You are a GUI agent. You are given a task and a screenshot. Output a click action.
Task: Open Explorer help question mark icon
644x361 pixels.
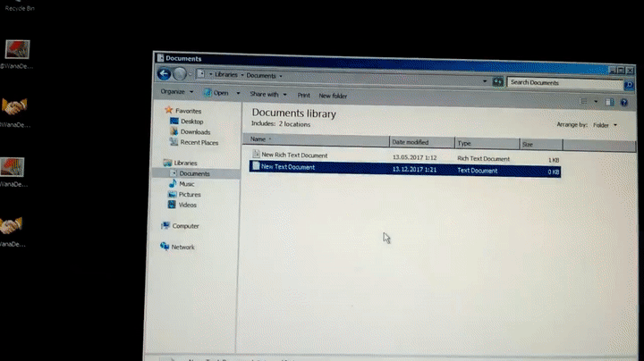pyautogui.click(x=624, y=103)
